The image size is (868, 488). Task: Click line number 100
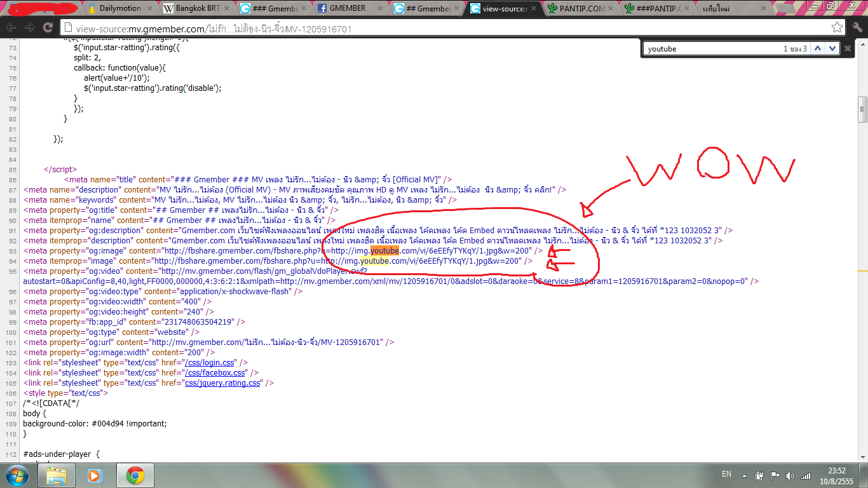click(12, 332)
